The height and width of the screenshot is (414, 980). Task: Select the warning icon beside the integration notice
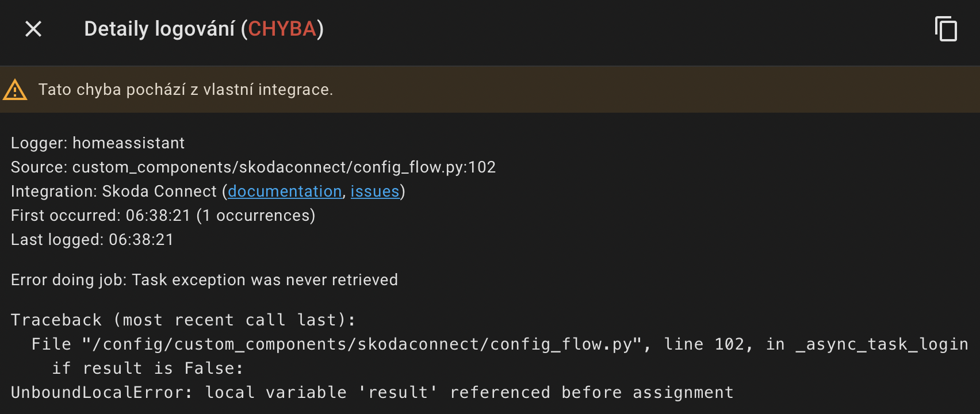click(15, 90)
